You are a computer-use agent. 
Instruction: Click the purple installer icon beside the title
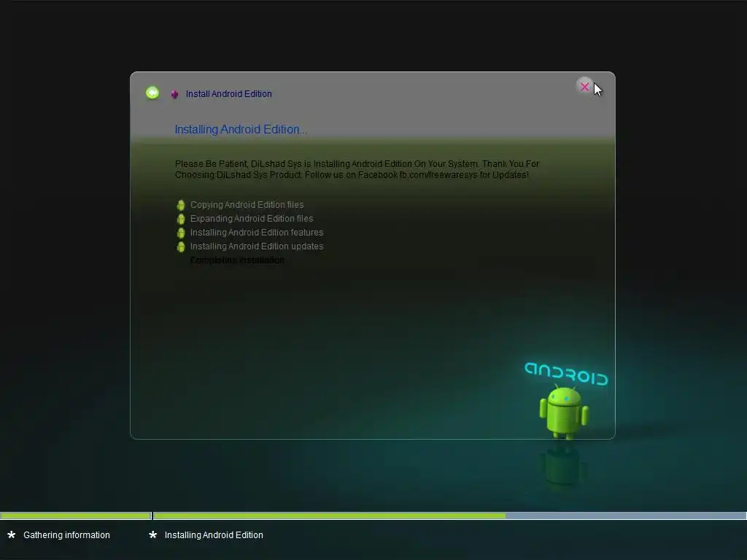175,94
